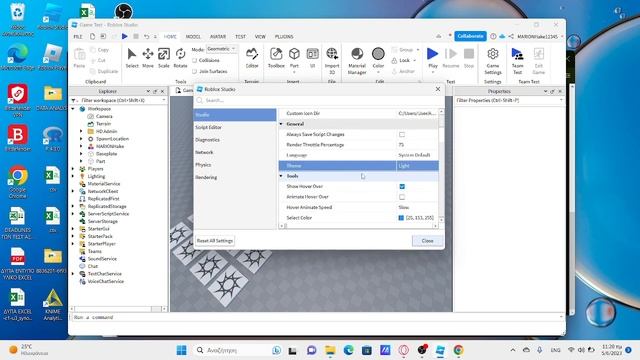Expand the StarterGui node
Screen dimensions: 640x360
pyautogui.click(x=73, y=229)
